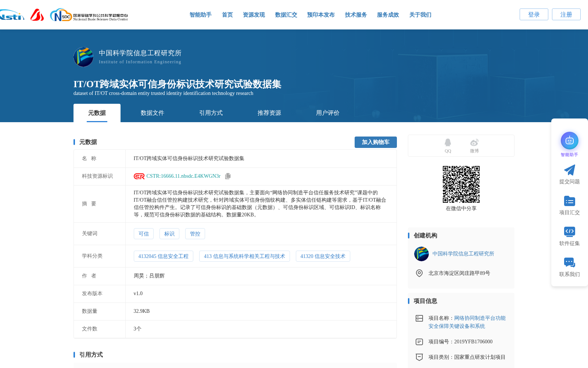Open the 软件征集 code icon
Screen dimensions: 588x368
569,231
